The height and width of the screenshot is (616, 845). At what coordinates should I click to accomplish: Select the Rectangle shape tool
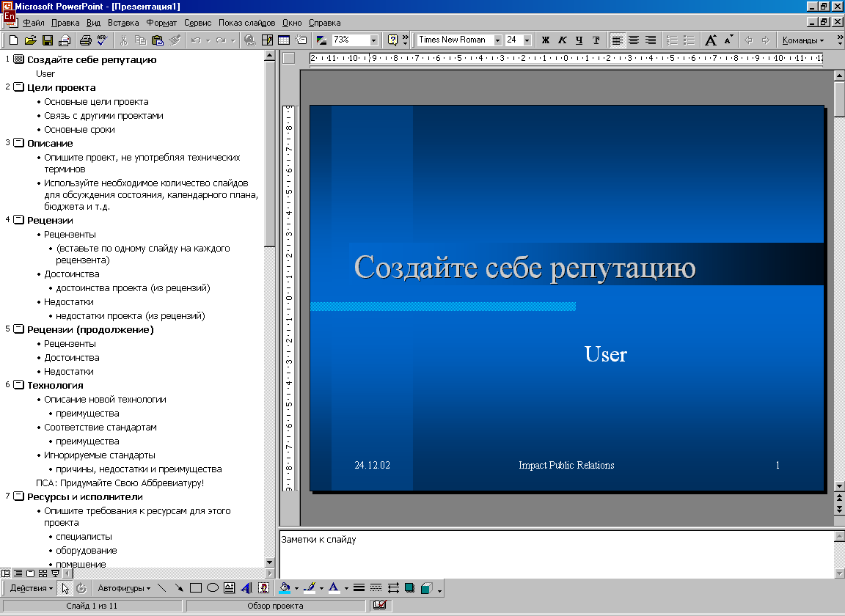pyautogui.click(x=196, y=588)
